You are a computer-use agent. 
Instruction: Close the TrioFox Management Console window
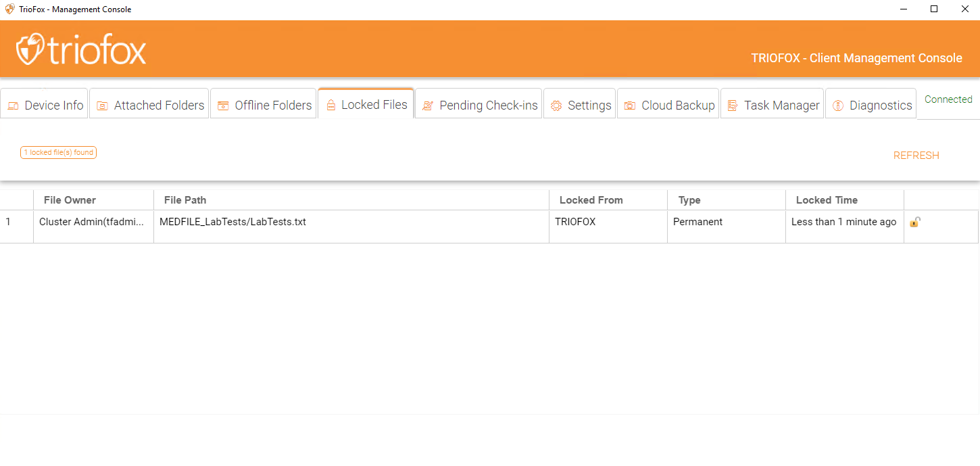[965, 9]
